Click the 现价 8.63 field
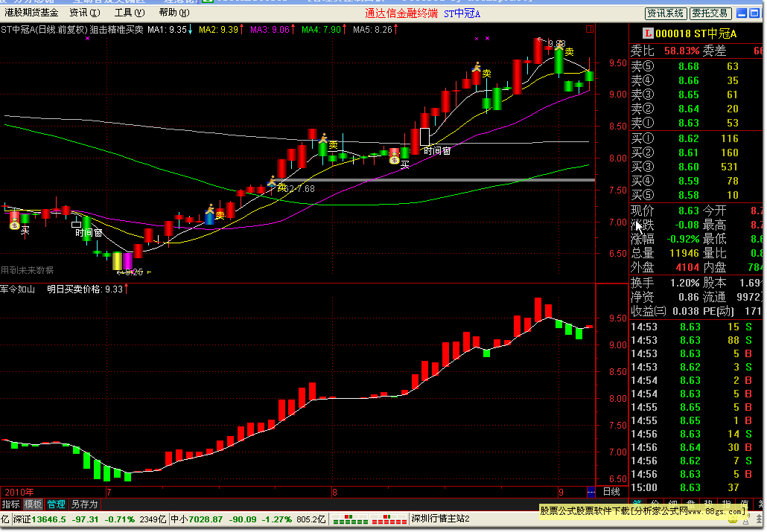The height and width of the screenshot is (532, 767). (665, 211)
